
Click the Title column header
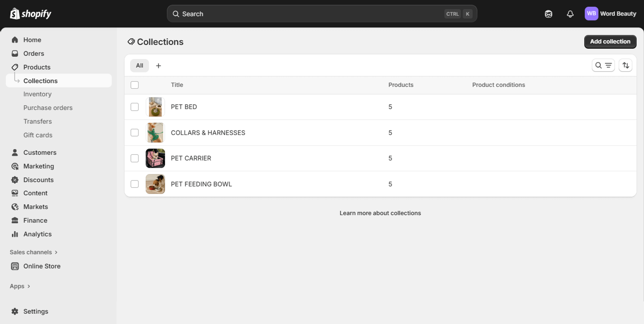point(177,85)
